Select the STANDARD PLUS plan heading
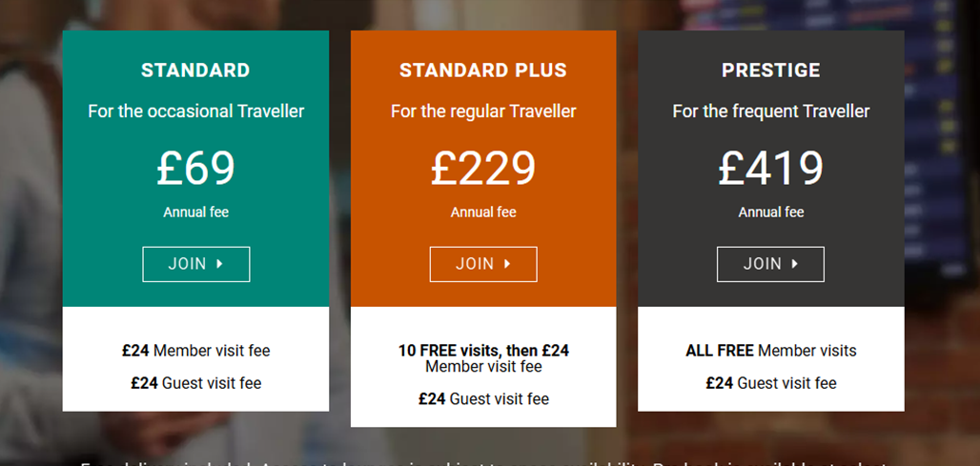Image resolution: width=980 pixels, height=466 pixels. (483, 70)
